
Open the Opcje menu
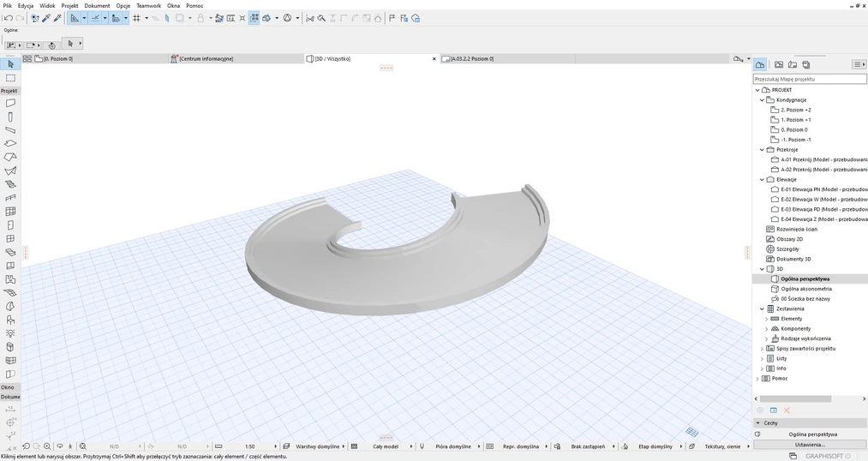click(123, 5)
